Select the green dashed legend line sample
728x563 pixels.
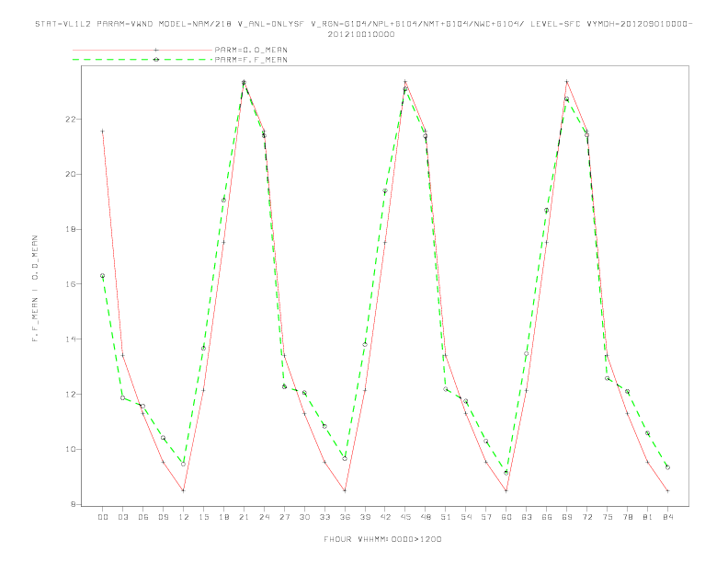click(x=142, y=60)
